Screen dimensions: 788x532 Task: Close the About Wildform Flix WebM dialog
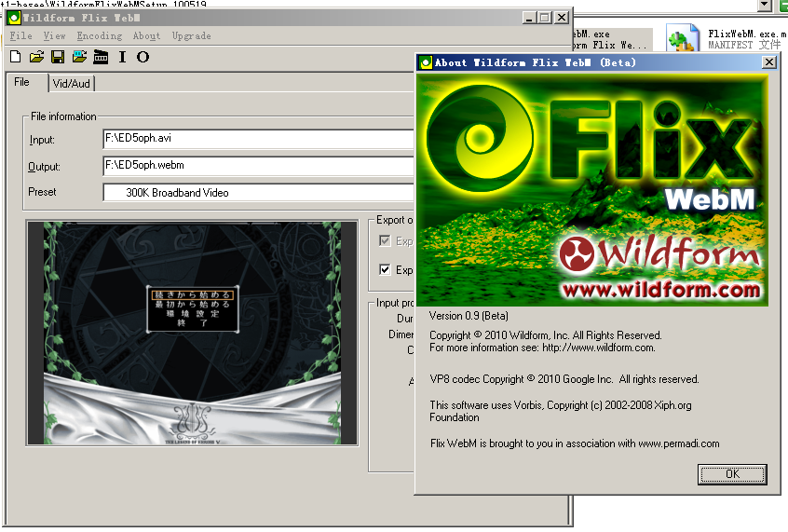point(768,62)
